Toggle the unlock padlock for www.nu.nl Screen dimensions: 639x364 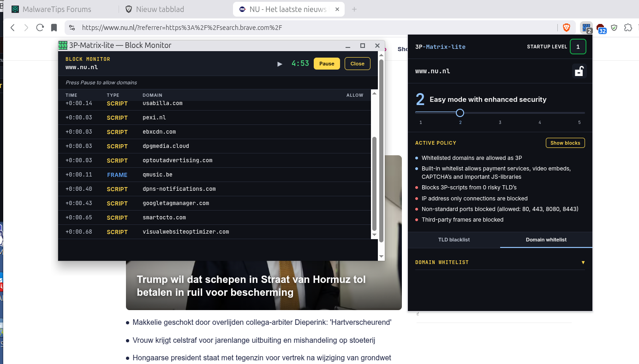point(579,71)
